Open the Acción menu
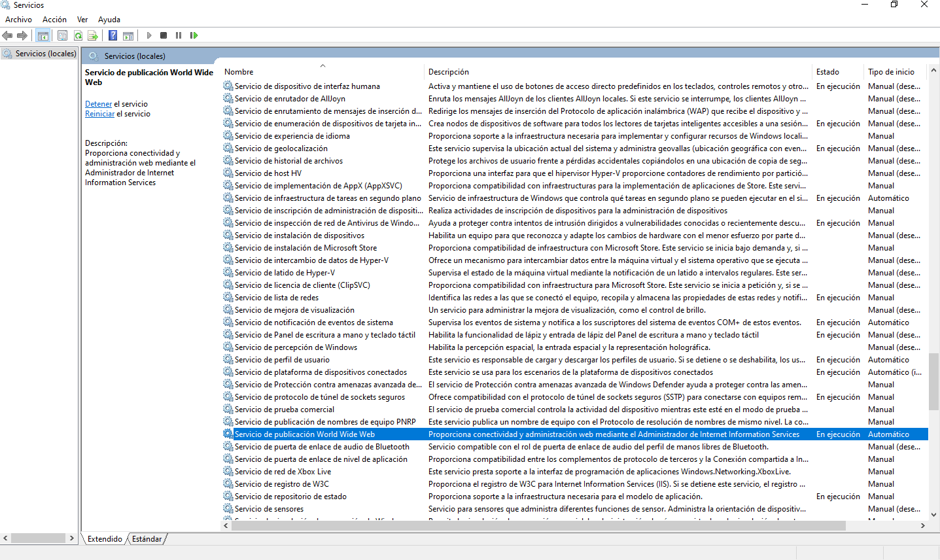 pyautogui.click(x=54, y=20)
